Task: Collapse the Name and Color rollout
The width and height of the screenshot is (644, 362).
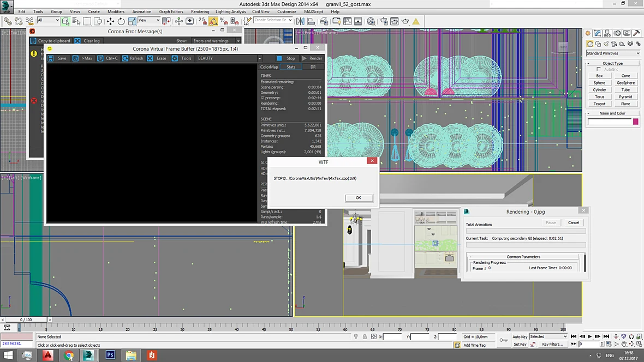Action: tap(612, 113)
